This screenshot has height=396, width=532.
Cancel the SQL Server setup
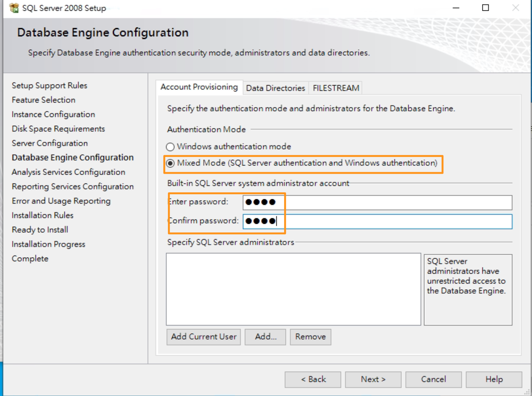[433, 379]
